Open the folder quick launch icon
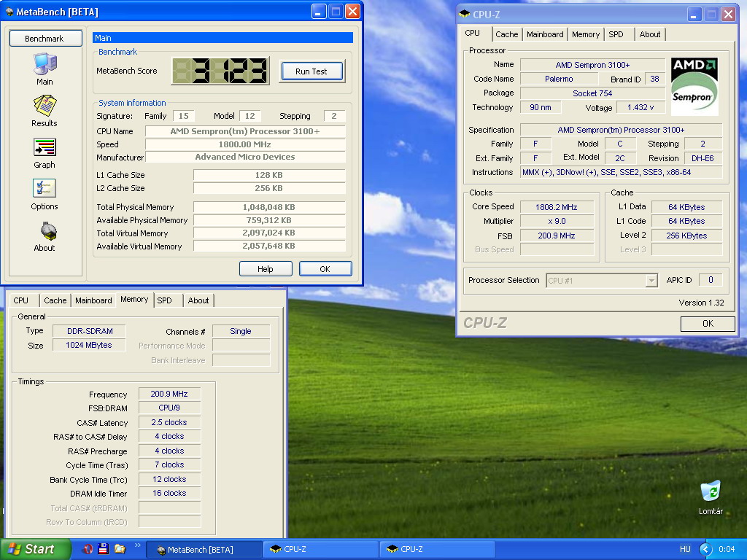Screen dimensions: 747x560 point(120,549)
